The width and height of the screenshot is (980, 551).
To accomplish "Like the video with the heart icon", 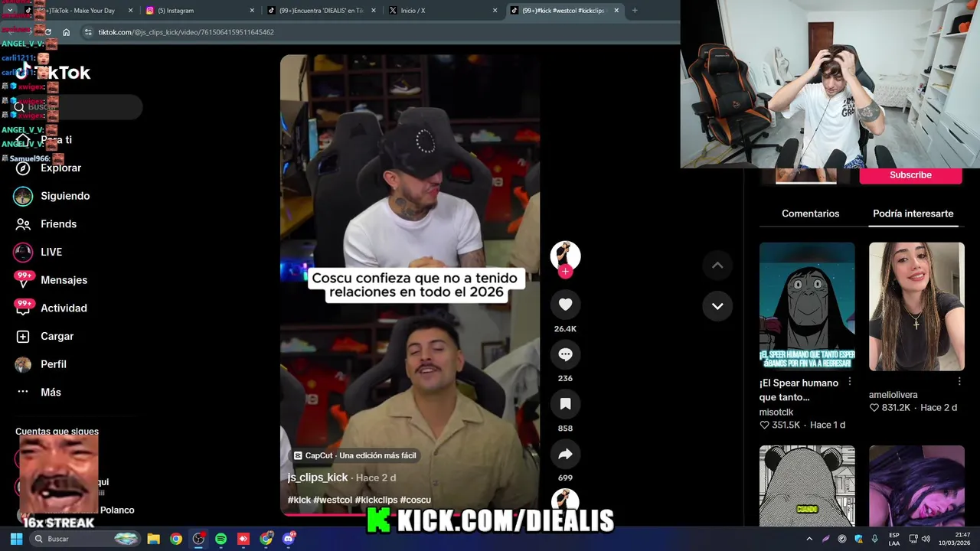I will (565, 305).
